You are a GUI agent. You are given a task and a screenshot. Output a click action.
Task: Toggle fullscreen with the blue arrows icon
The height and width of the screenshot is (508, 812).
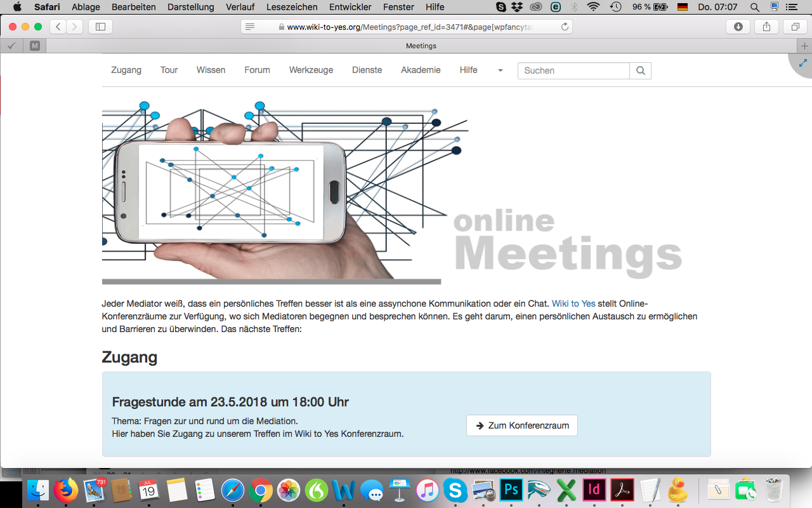(803, 63)
